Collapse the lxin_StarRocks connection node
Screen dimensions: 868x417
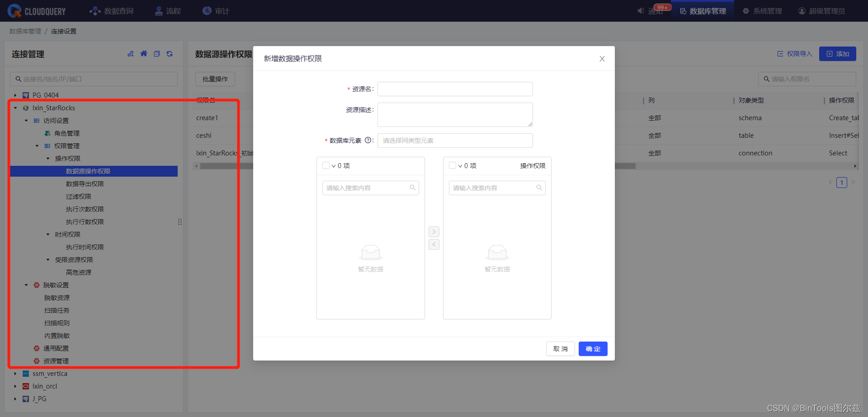pos(15,108)
